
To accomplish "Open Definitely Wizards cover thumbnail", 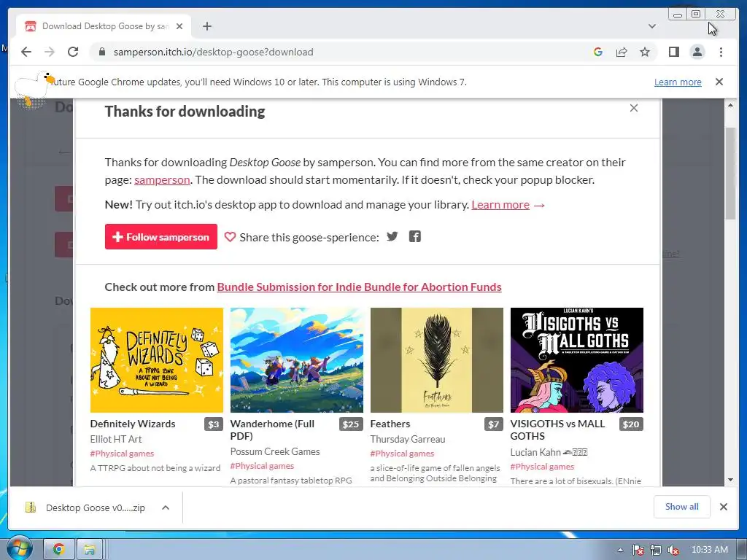I will (157, 360).
